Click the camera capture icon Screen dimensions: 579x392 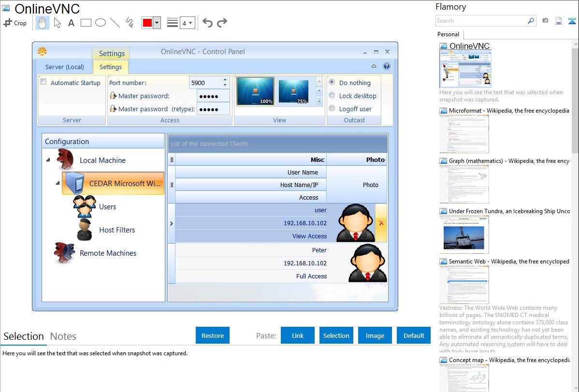click(545, 21)
